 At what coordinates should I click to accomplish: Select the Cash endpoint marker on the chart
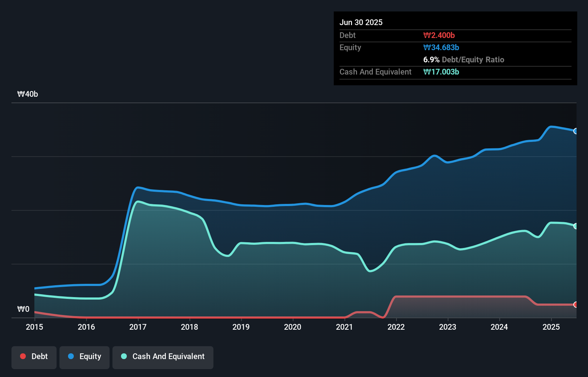pos(575,226)
